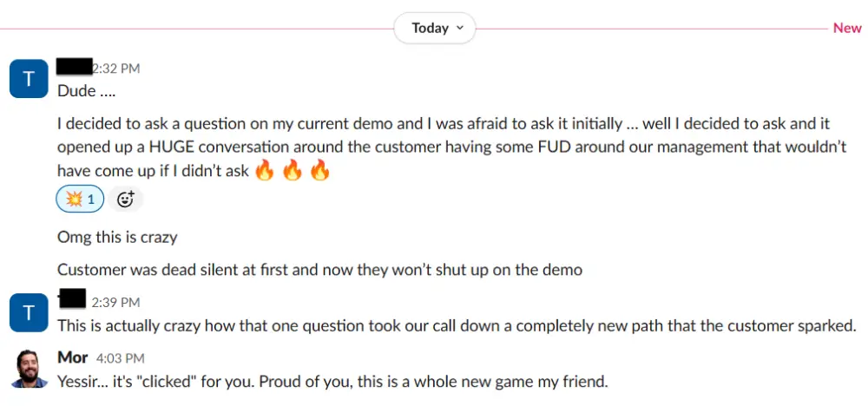Toggle the collision emoji reaction with count 1
The image size is (868, 406).
pyautogui.click(x=80, y=200)
